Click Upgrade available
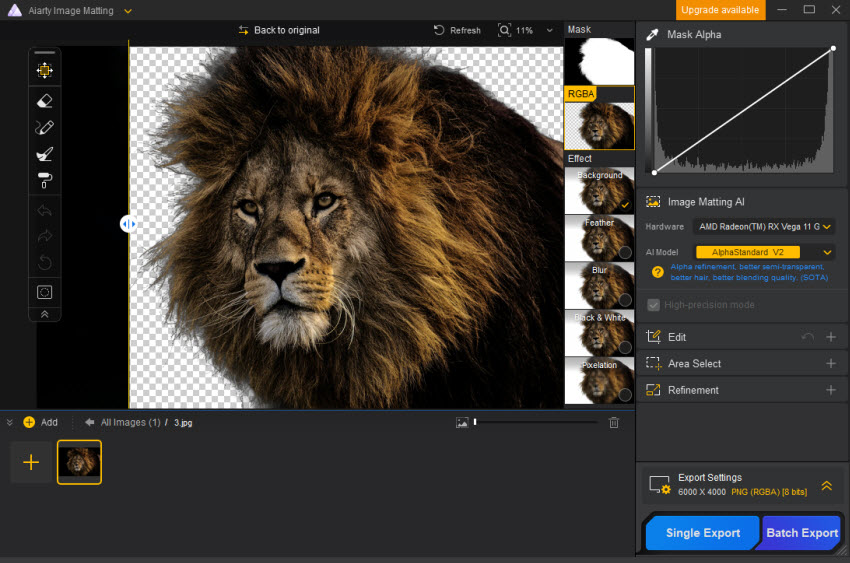The image size is (850, 563). pyautogui.click(x=720, y=10)
